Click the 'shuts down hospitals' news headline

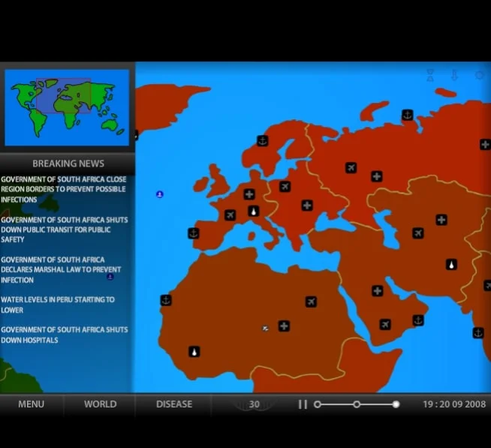pos(65,335)
